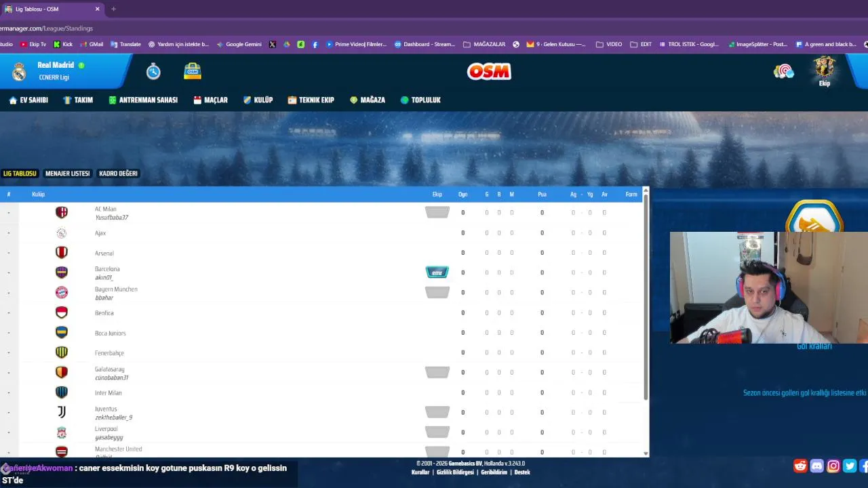The height and width of the screenshot is (488, 868).
Task: Open the TOPLULUK menu
Action: pos(420,100)
